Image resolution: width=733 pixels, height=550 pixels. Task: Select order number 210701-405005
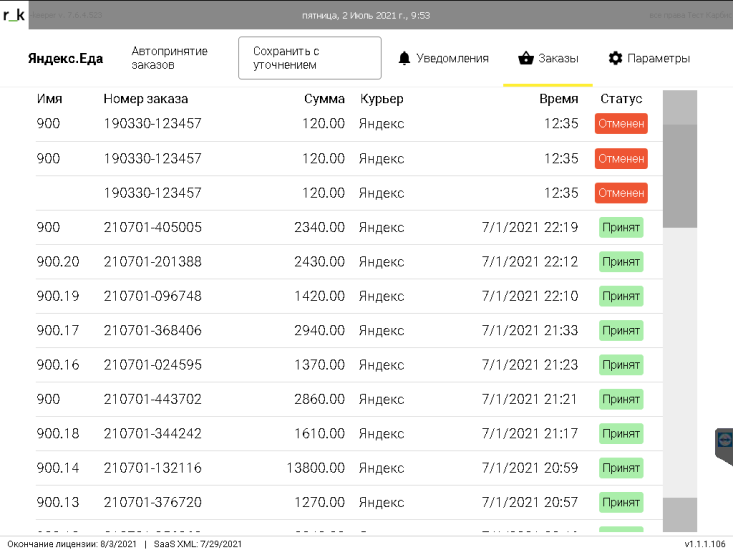pyautogui.click(x=152, y=227)
